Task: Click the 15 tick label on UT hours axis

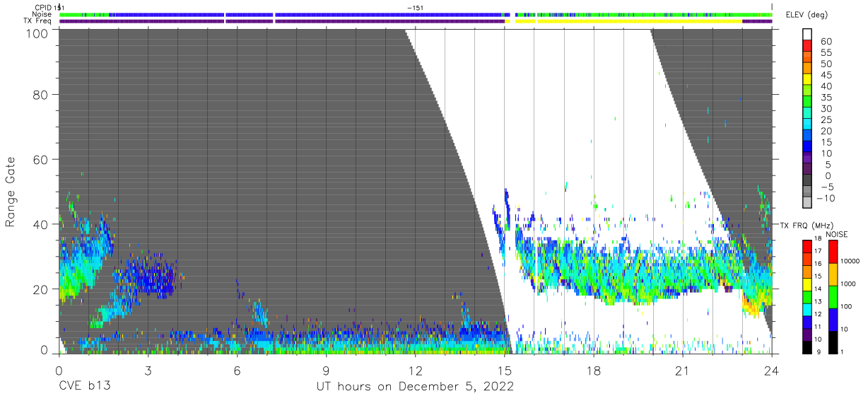Action: coord(505,369)
